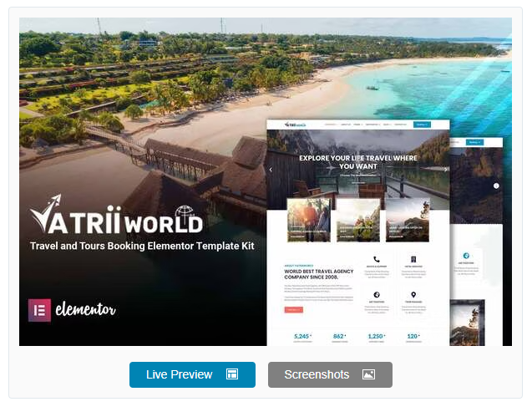Click the Live Preview layout icon

[232, 374]
